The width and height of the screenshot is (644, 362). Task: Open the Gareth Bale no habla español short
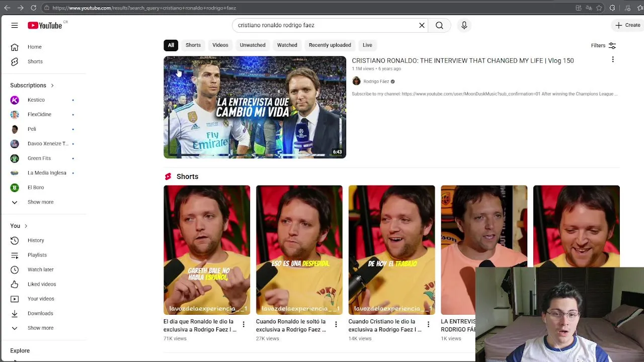[206, 250]
